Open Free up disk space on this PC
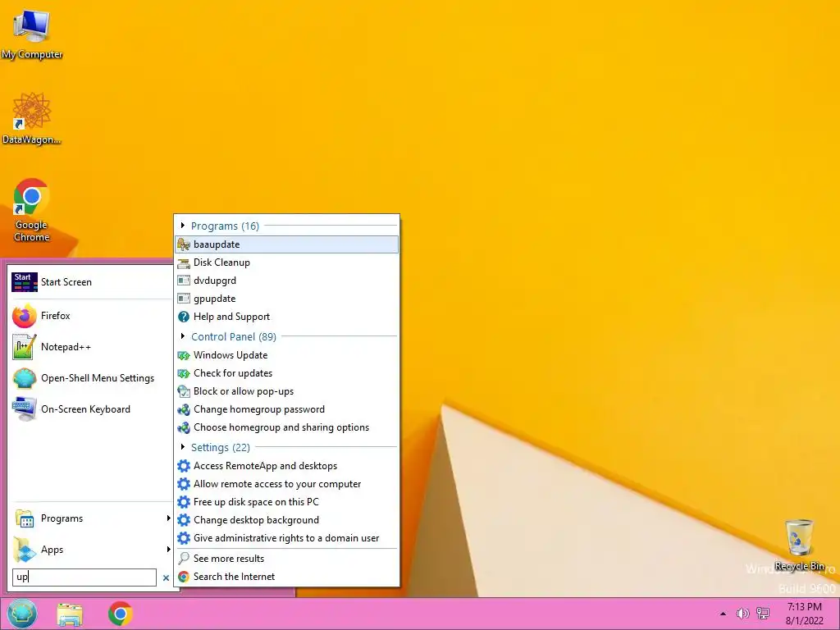 pyautogui.click(x=286, y=502)
